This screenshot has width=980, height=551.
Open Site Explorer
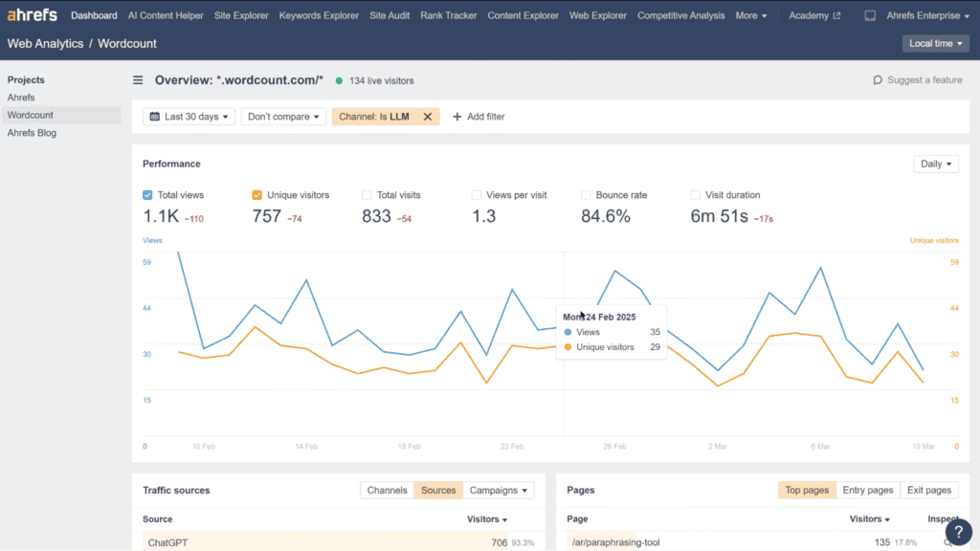coord(241,15)
